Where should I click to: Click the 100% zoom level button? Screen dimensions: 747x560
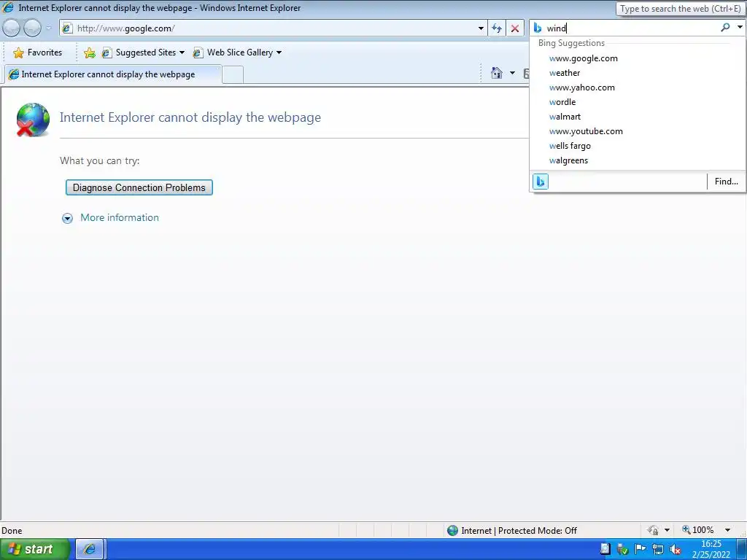click(x=698, y=530)
